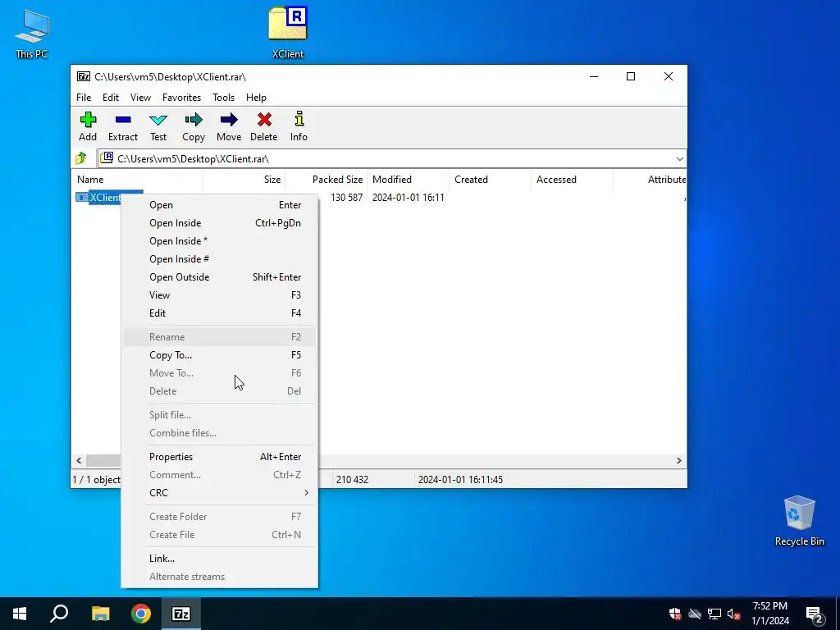Select Link... in context menu
This screenshot has width=840, height=630.
click(x=219, y=558)
